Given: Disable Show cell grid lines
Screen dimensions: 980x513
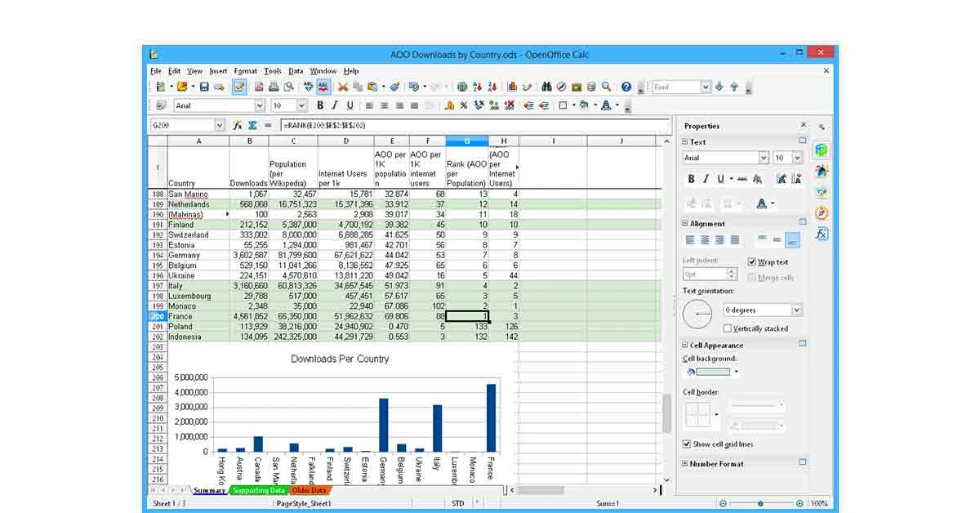Looking at the screenshot, I should point(688,444).
